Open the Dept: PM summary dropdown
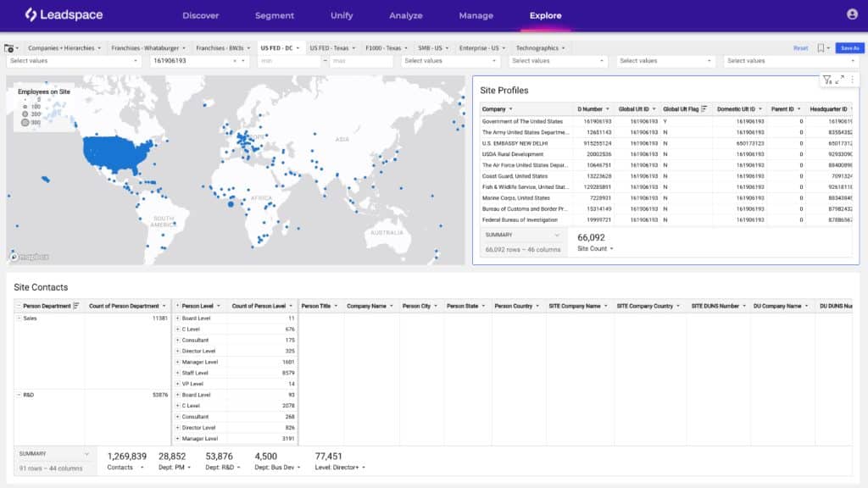868x488 pixels. [x=189, y=468]
